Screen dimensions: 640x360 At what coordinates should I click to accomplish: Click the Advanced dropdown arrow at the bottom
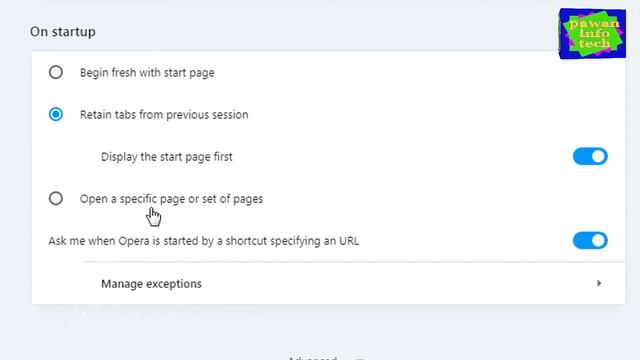(359, 359)
